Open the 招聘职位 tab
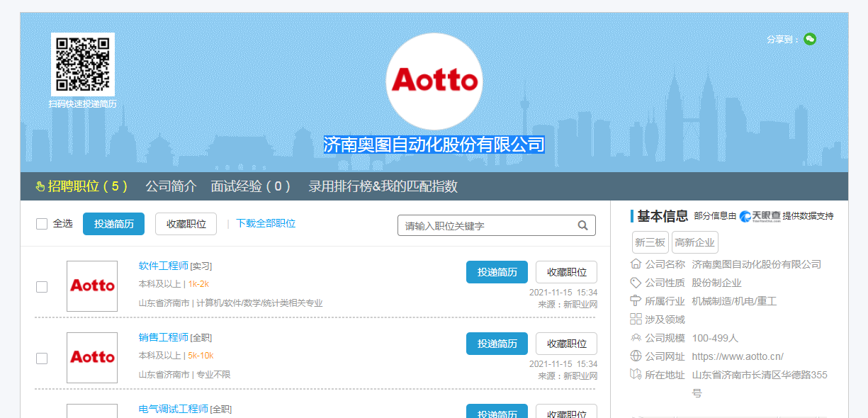The height and width of the screenshot is (418, 868). [x=81, y=186]
